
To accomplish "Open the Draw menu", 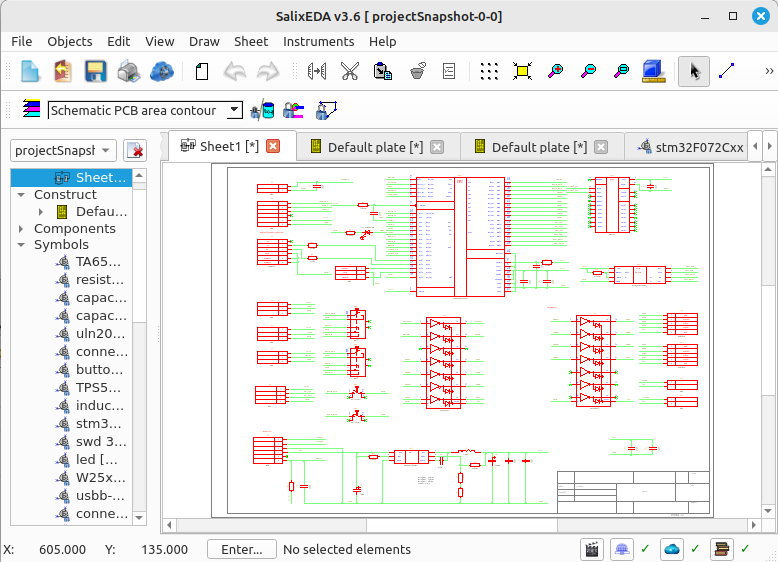I will [x=204, y=42].
